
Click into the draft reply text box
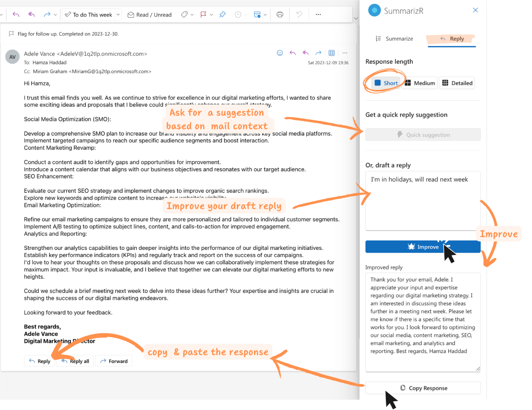tap(423, 201)
